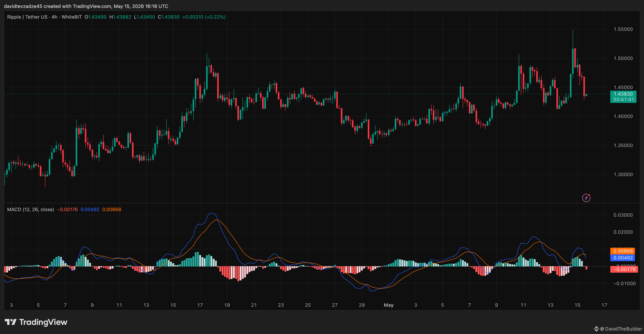Image resolution: width=644 pixels, height=334 pixels.
Task: Click the blue 0.00492 value in MACD legend
Action: (90, 209)
